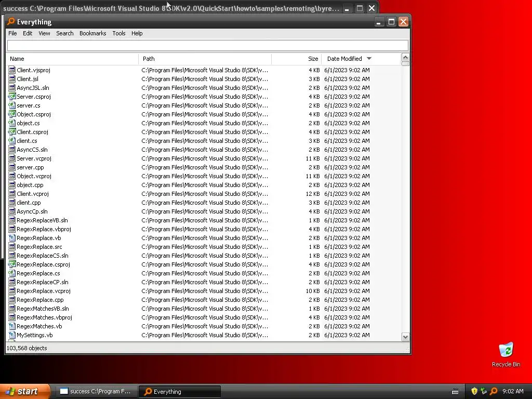Click the Client.jsl file icon
The image size is (532, 399).
[x=12, y=79]
